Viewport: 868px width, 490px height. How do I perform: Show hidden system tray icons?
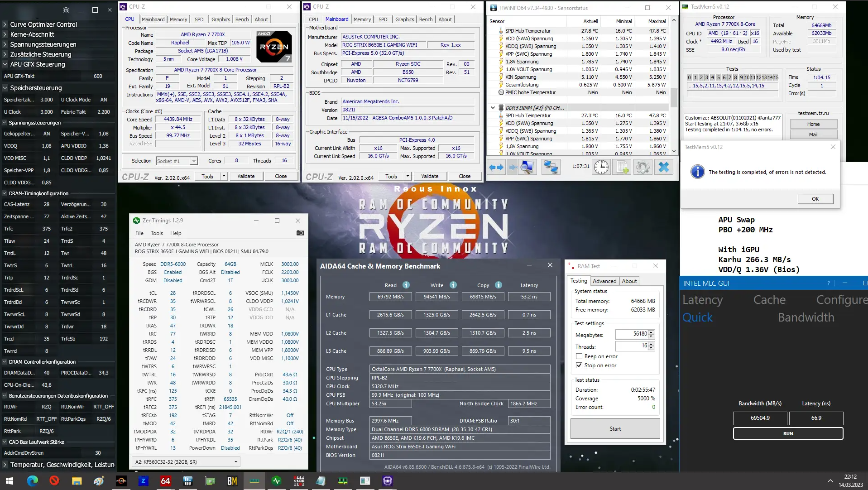tap(830, 481)
